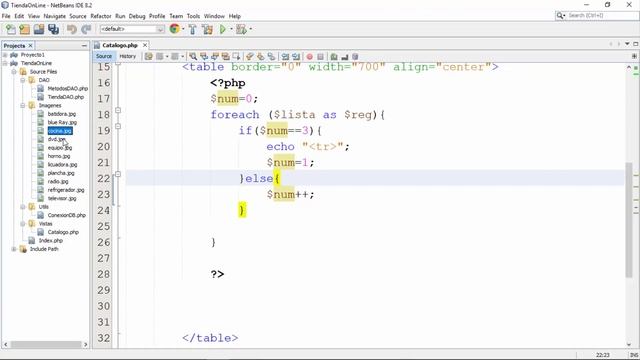Expand the Include Path node

[14, 249]
